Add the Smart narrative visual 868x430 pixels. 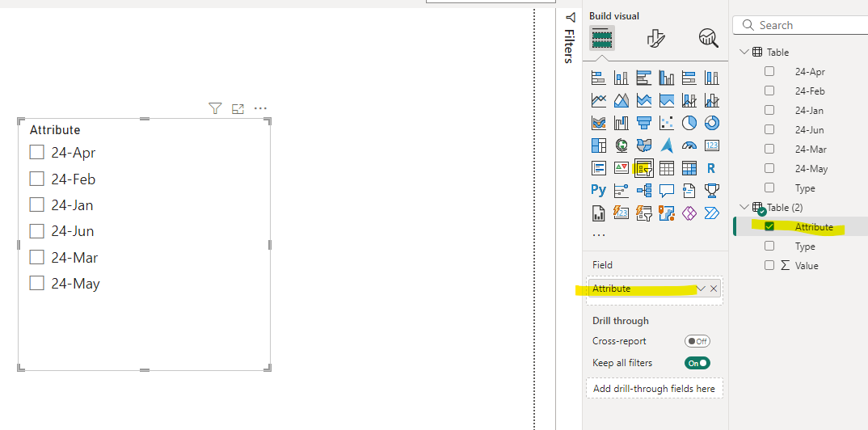coord(689,190)
